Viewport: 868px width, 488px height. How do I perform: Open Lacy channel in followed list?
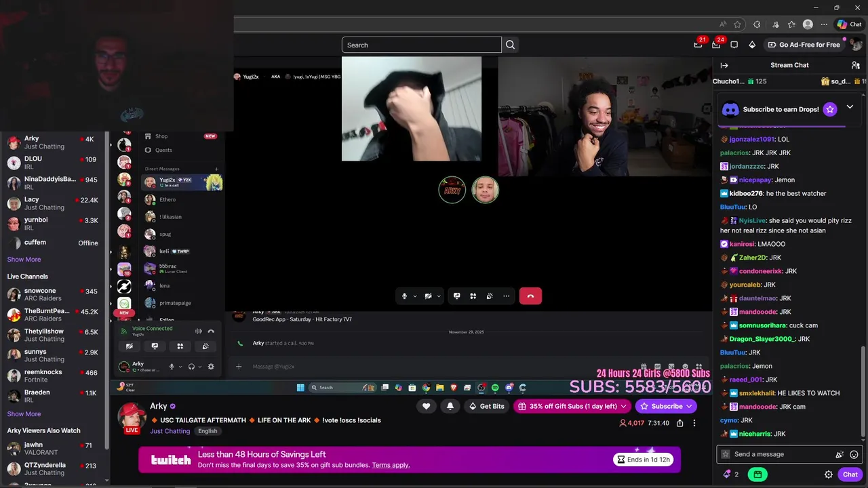(52, 203)
